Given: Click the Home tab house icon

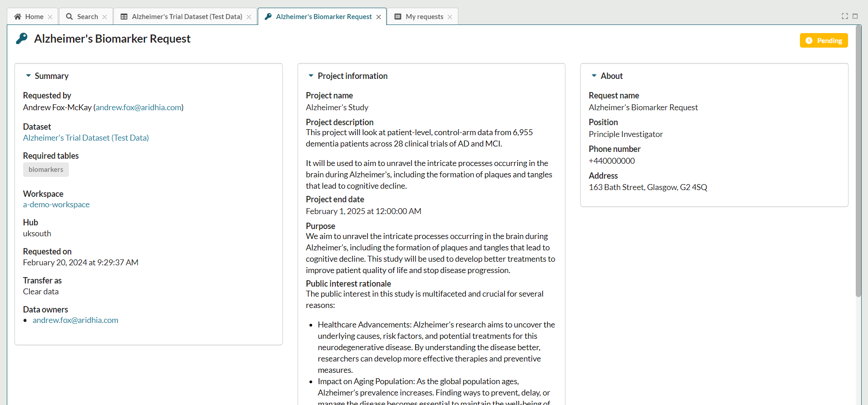Looking at the screenshot, I should pyautogui.click(x=18, y=17).
